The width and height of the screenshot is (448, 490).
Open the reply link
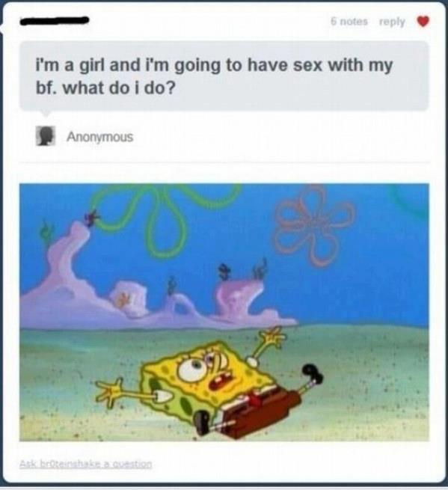click(x=392, y=22)
